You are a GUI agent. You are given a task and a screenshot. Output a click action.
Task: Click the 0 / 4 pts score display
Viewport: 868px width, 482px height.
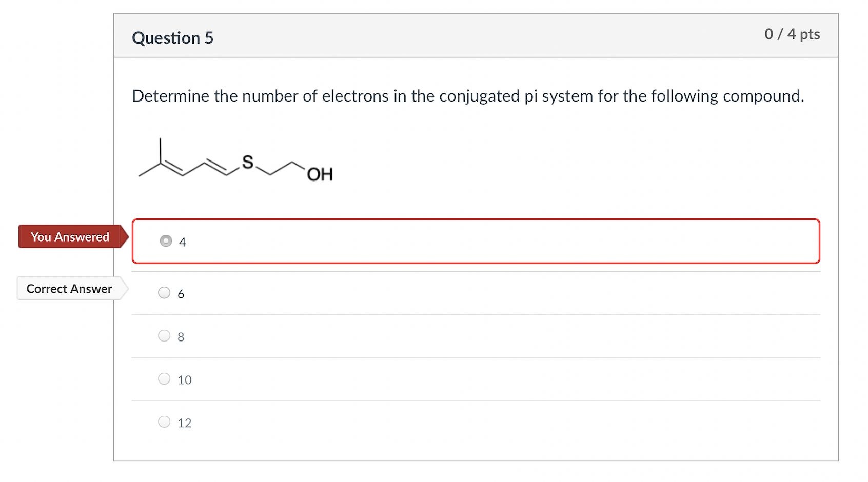(792, 34)
